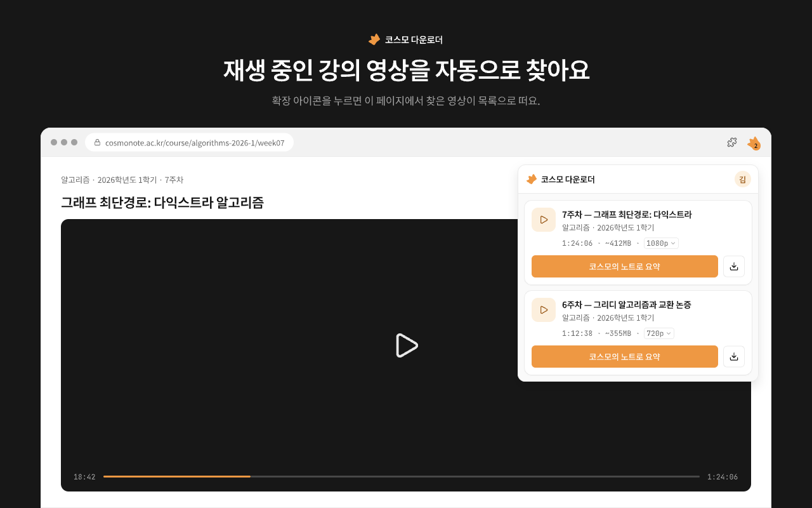Open the 720p quality dropdown
The image size is (812, 508).
[659, 333]
